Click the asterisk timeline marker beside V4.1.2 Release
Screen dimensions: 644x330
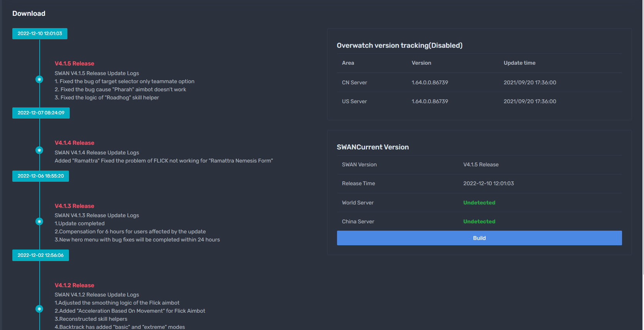[39, 309]
